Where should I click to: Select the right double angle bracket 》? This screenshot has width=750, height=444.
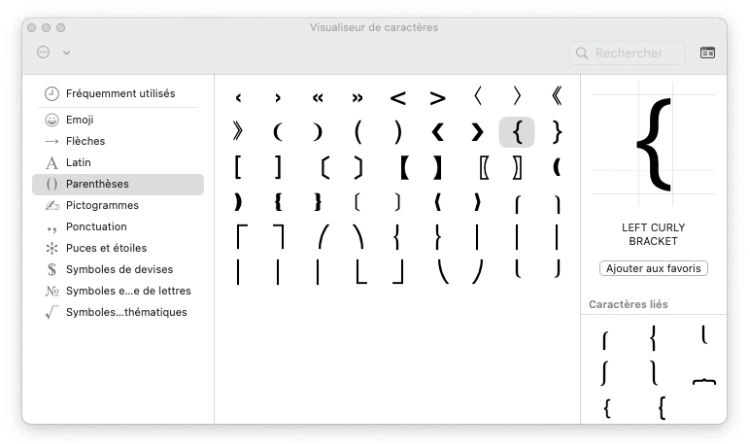pos(238,131)
